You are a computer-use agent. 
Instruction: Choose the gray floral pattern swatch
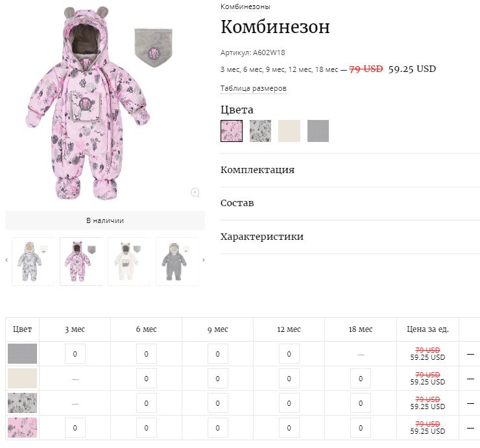[x=260, y=131]
